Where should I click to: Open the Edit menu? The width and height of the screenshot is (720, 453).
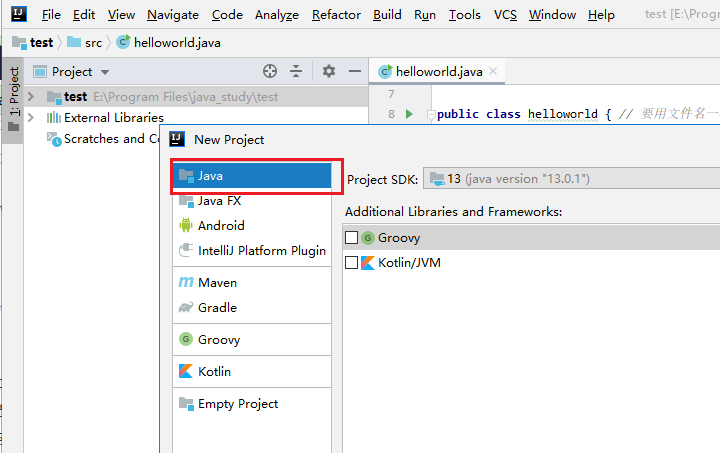click(84, 15)
